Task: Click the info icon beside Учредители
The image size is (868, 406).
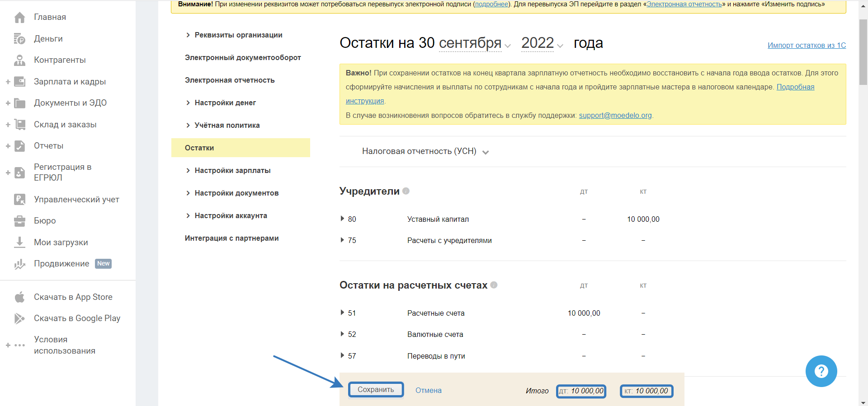Action: point(406,191)
